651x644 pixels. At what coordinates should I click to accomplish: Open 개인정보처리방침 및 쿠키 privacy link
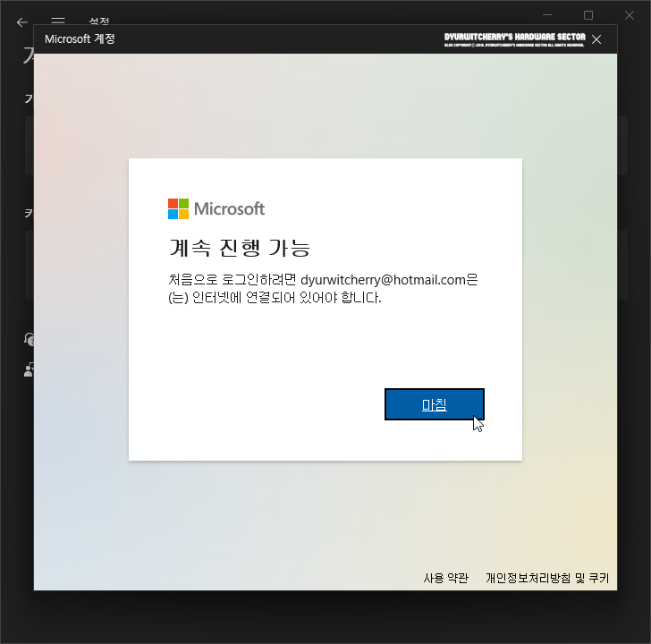547,578
